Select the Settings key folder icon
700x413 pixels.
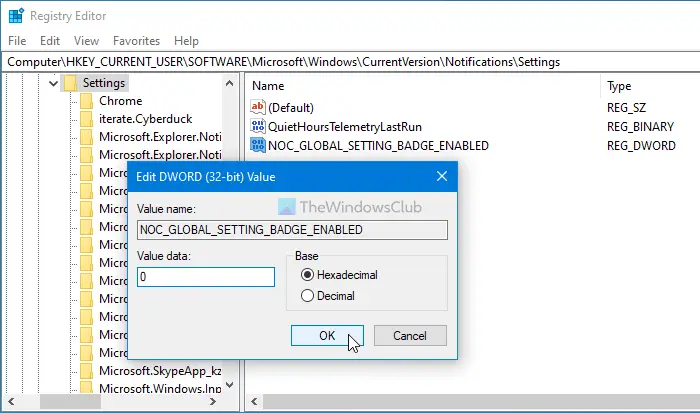[71, 83]
